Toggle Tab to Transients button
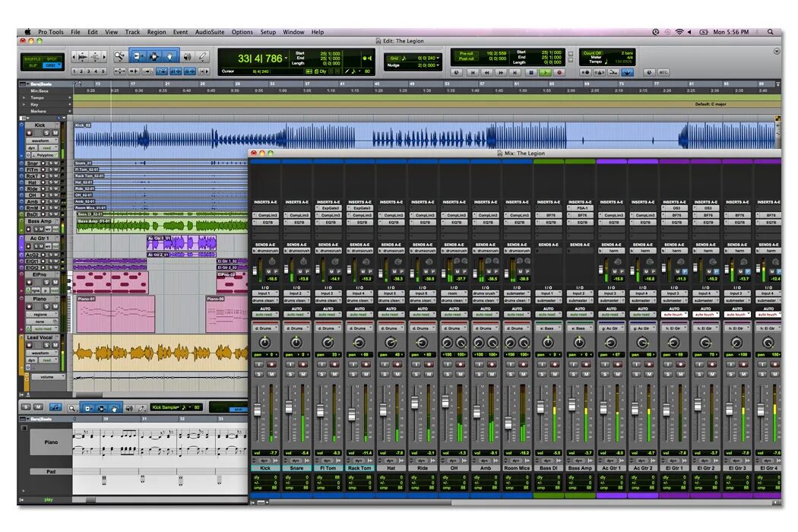Screen dimensions: 798x532 [133, 71]
